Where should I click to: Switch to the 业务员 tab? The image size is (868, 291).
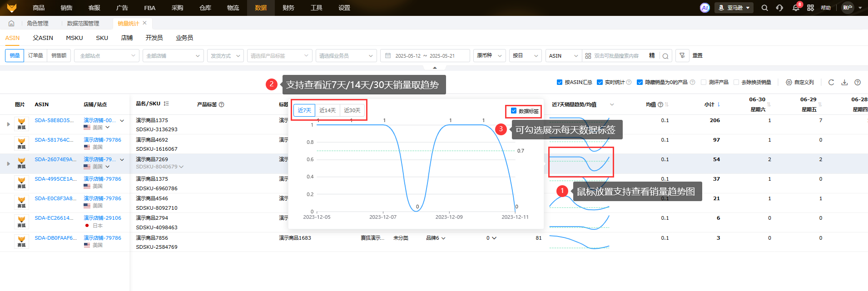click(x=184, y=38)
